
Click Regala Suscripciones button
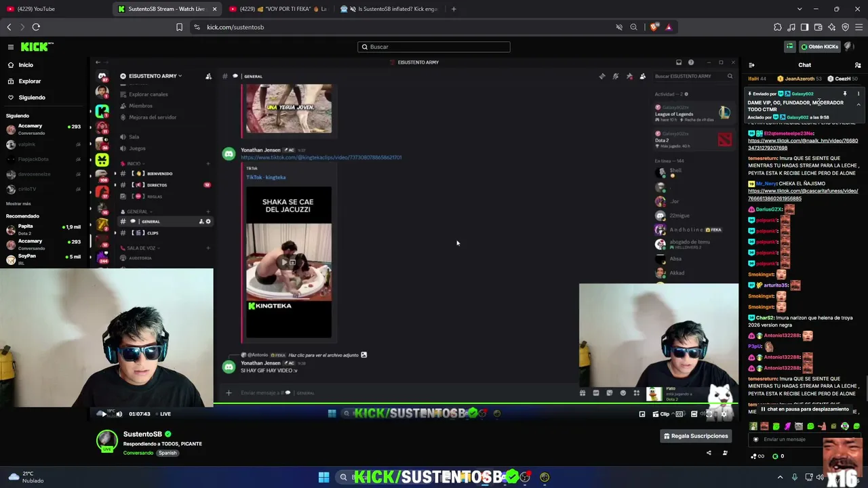click(x=696, y=436)
